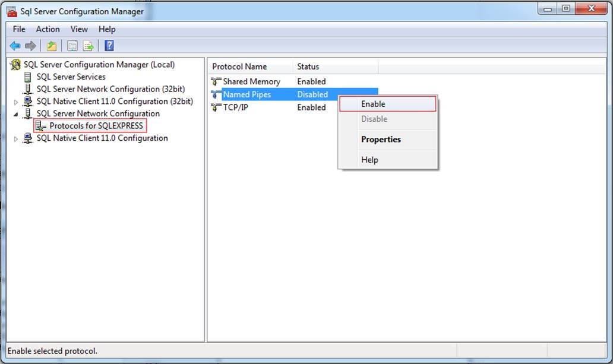Open the Help menu in menu bar
The height and width of the screenshot is (364, 613).
[x=107, y=29]
